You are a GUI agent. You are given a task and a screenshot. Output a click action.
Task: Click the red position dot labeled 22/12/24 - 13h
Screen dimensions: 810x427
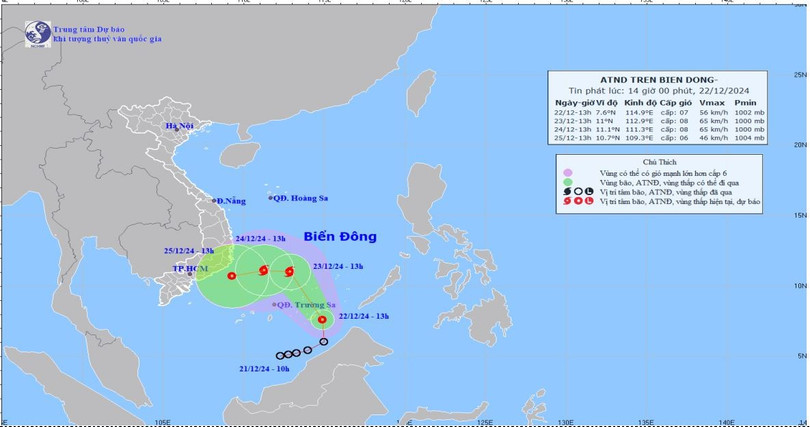coord(322,320)
